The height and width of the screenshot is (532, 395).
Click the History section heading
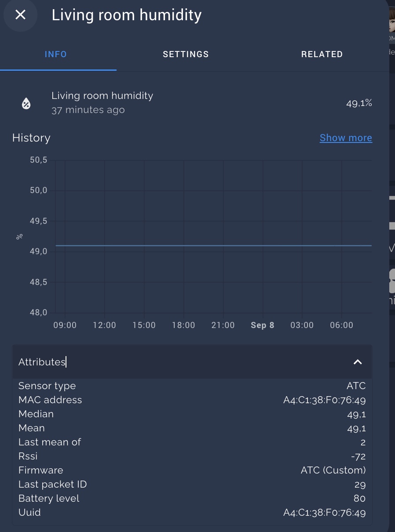click(31, 138)
